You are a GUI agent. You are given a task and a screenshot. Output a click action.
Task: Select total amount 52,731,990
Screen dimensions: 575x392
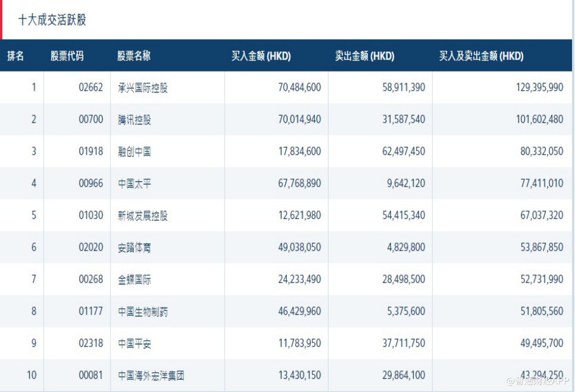tap(542, 279)
